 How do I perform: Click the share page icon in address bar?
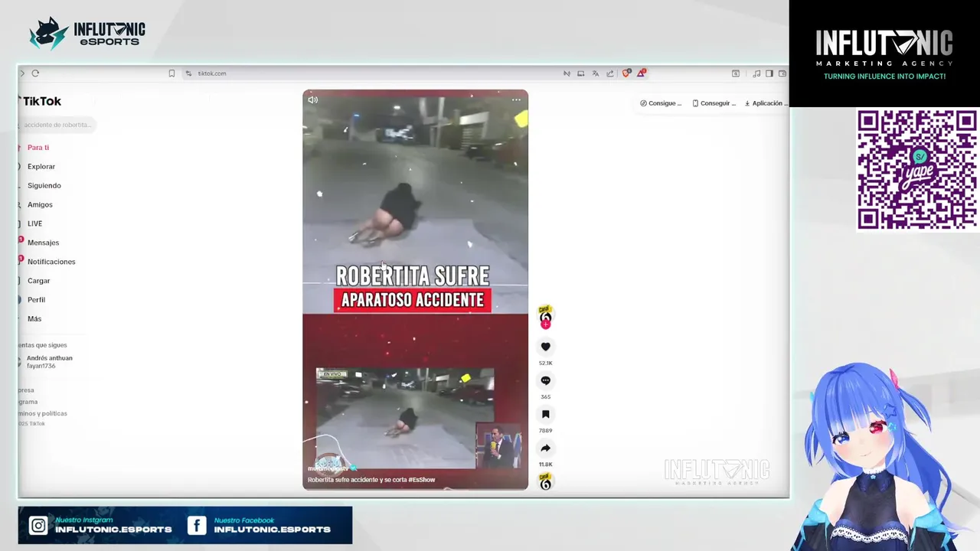[x=609, y=73]
